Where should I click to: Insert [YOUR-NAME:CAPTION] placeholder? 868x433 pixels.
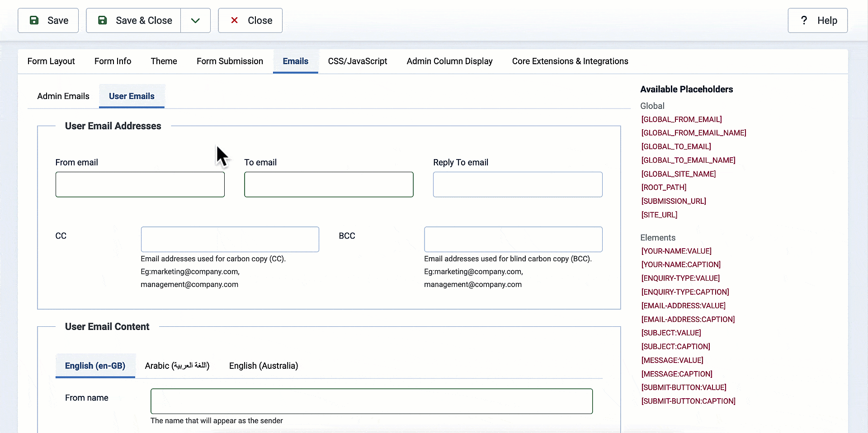(681, 264)
